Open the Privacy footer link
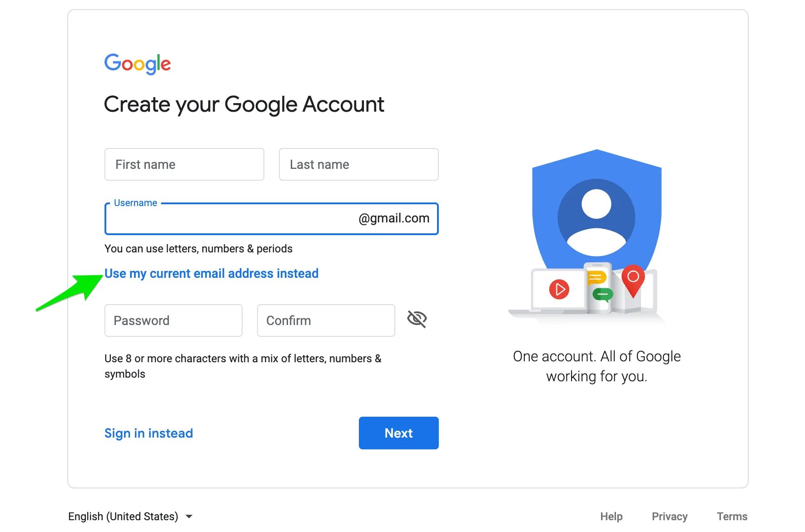The width and height of the screenshot is (805, 532). (670, 517)
